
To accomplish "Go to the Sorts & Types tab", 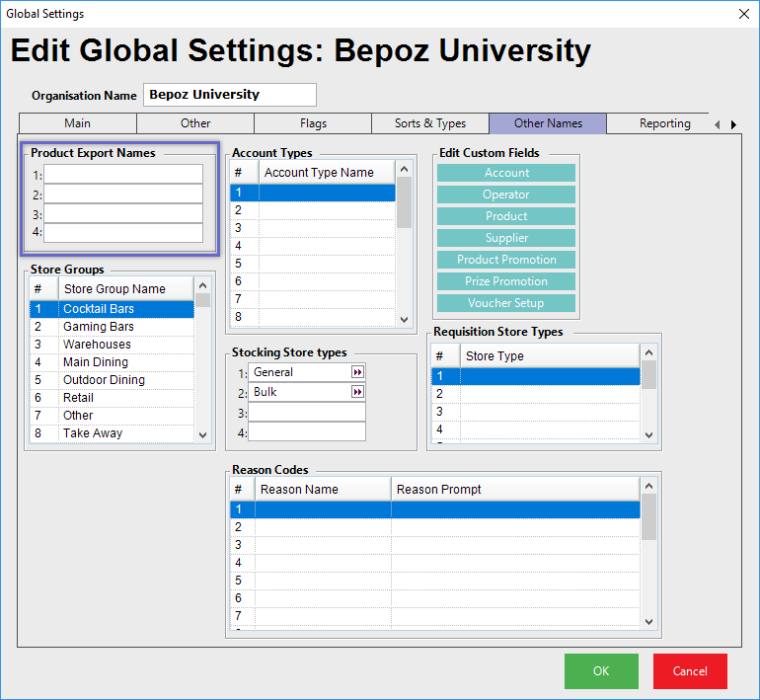I will click(x=429, y=123).
